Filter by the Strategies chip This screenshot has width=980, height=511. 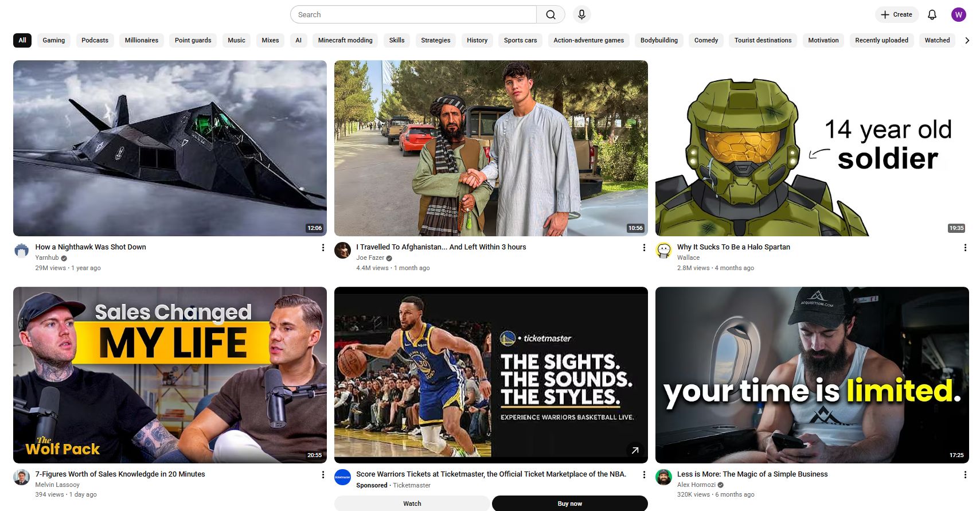point(436,40)
